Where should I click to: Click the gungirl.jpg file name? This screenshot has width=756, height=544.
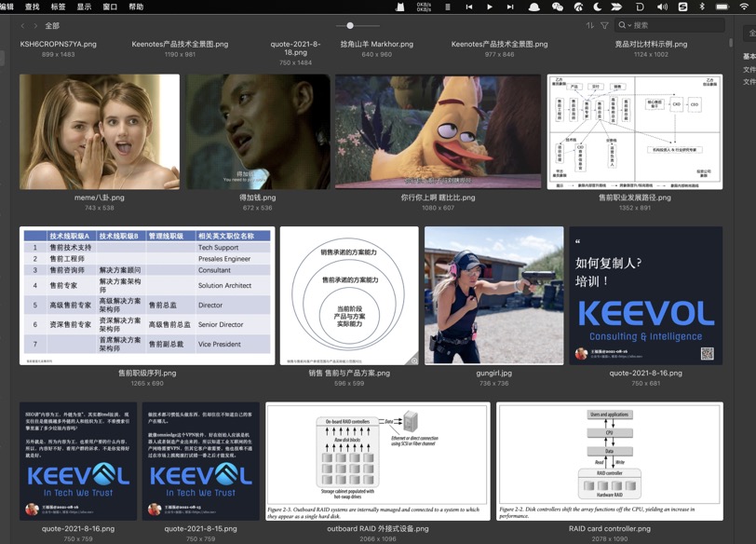[x=493, y=373]
